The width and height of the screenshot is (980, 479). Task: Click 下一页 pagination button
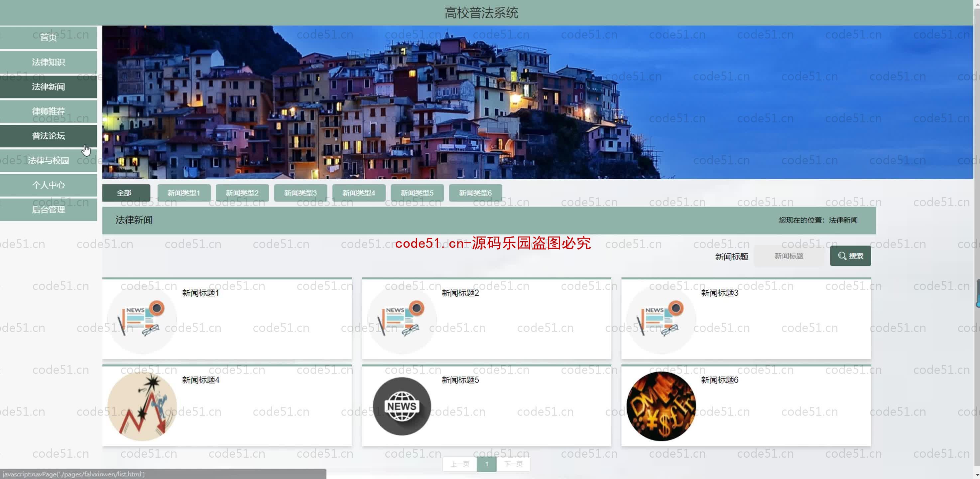click(513, 464)
